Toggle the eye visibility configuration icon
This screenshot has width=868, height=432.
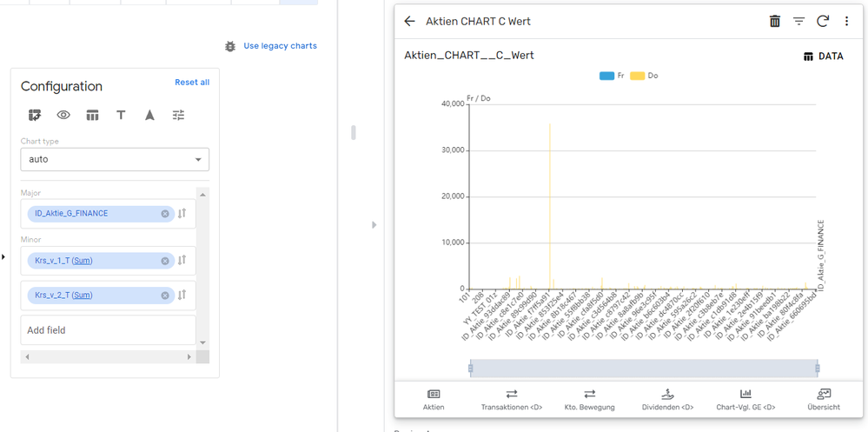[x=63, y=116]
